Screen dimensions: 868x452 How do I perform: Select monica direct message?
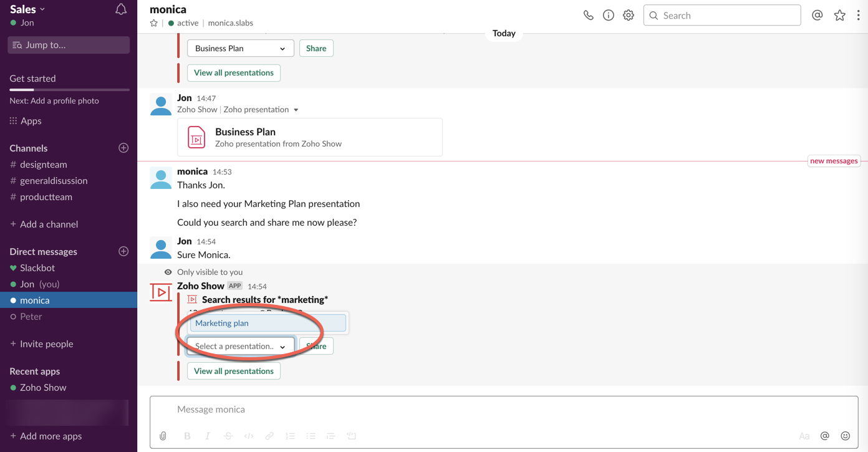pos(69,300)
